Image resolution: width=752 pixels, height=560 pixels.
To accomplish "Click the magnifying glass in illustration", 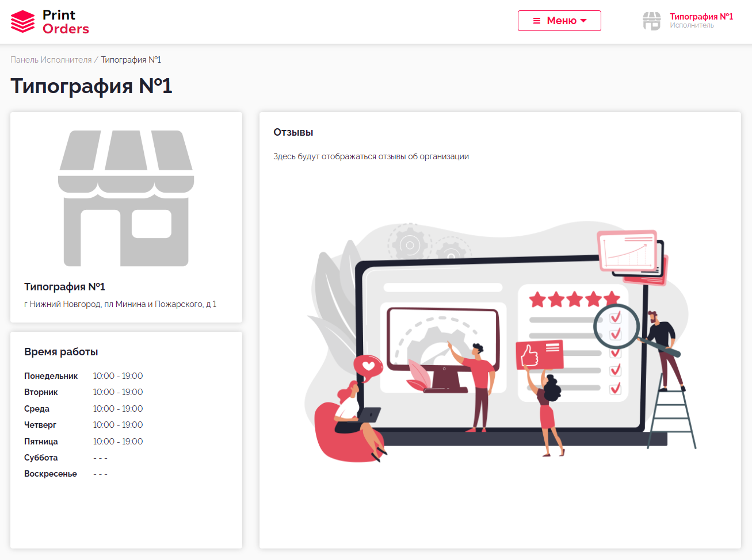I will point(617,325).
